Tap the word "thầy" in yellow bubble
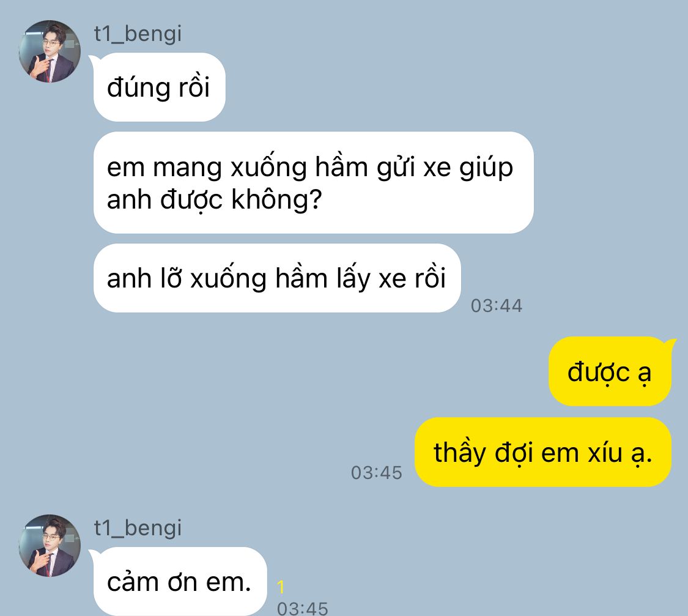688x616 pixels. [x=459, y=452]
